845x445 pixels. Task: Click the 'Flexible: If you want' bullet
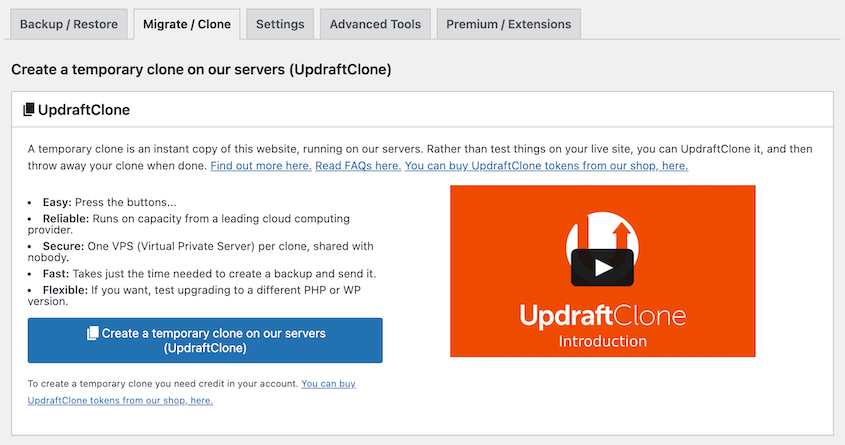coord(194,295)
